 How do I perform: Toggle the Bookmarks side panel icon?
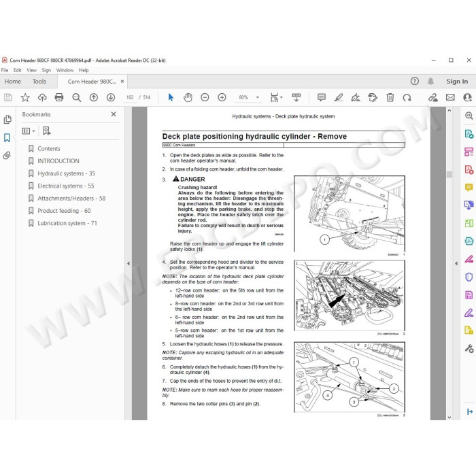point(7,137)
